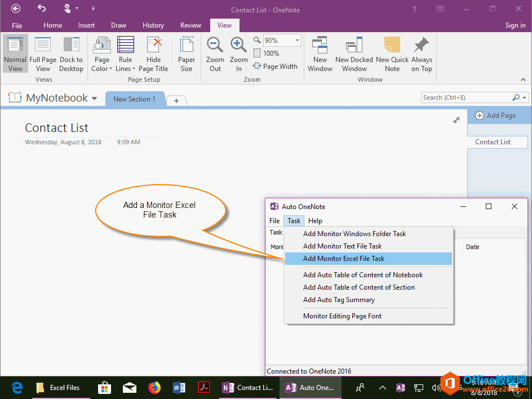Open a New Window

(x=320, y=54)
